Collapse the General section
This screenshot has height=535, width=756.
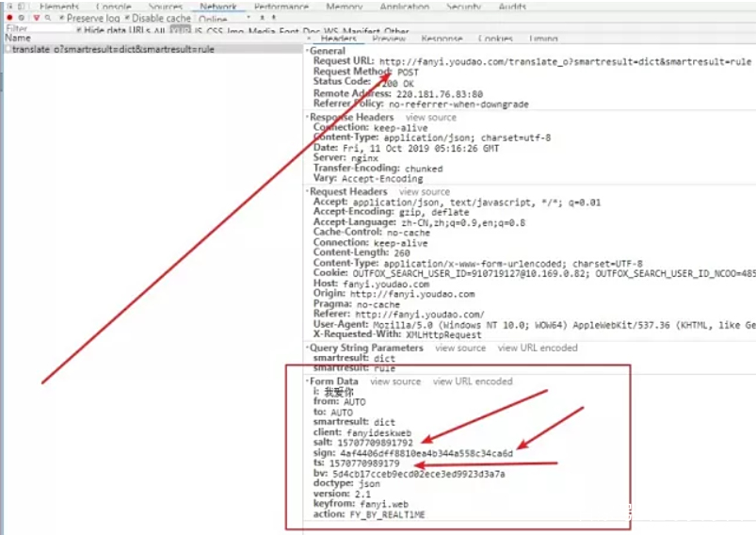[309, 51]
